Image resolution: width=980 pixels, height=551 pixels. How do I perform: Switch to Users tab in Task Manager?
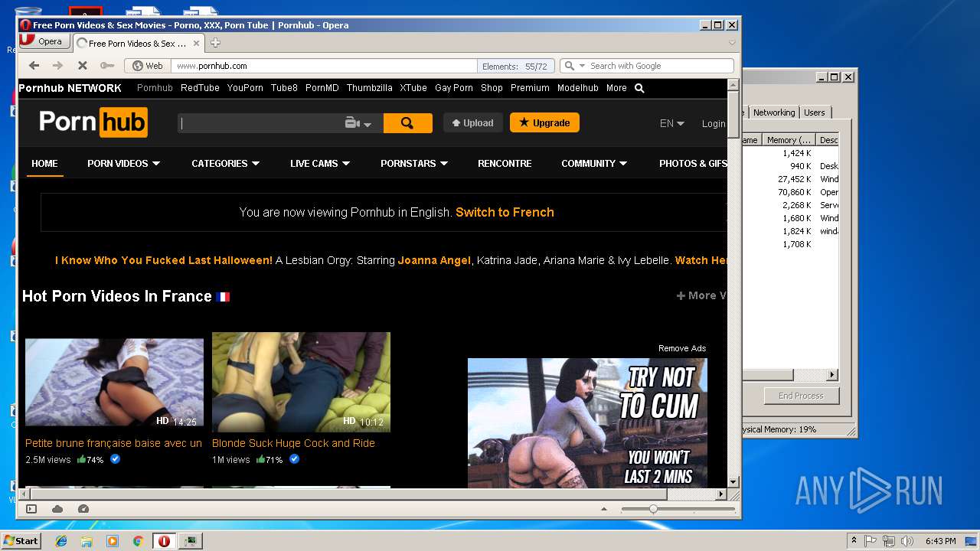[x=815, y=112]
